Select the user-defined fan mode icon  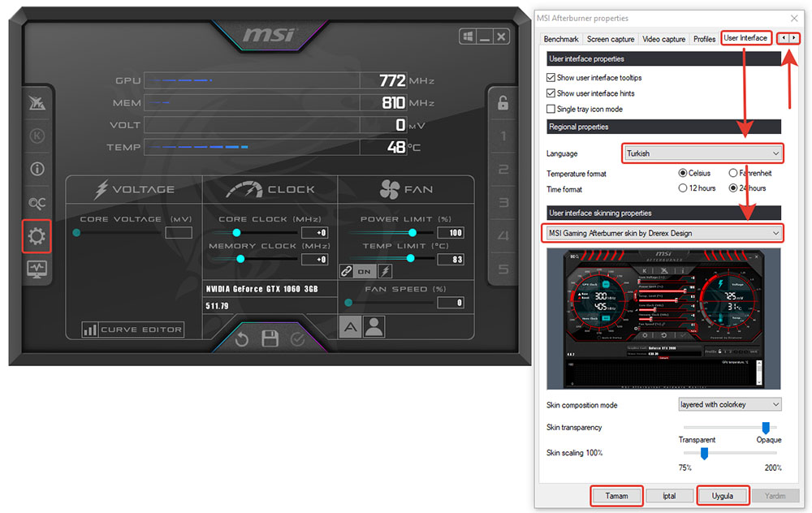tap(374, 326)
